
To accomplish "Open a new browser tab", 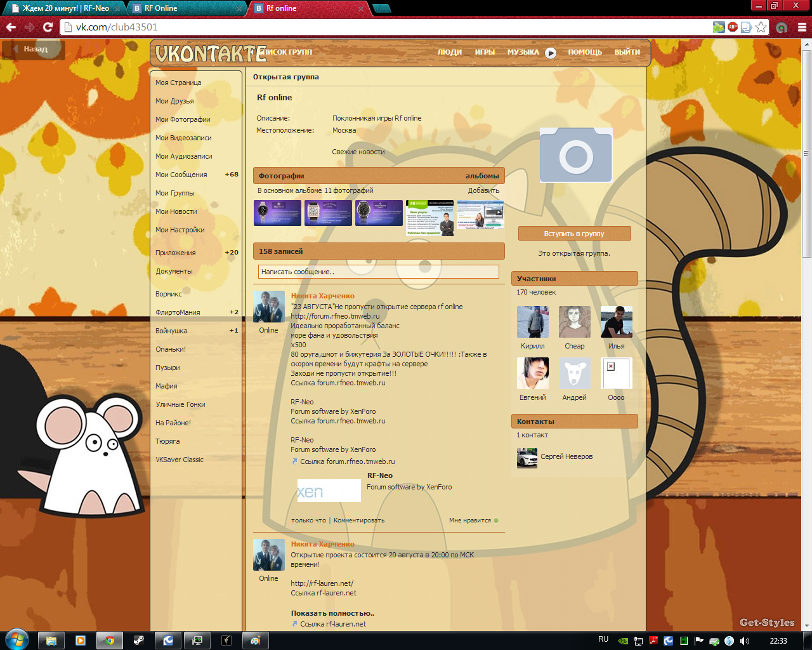I will (382, 8).
